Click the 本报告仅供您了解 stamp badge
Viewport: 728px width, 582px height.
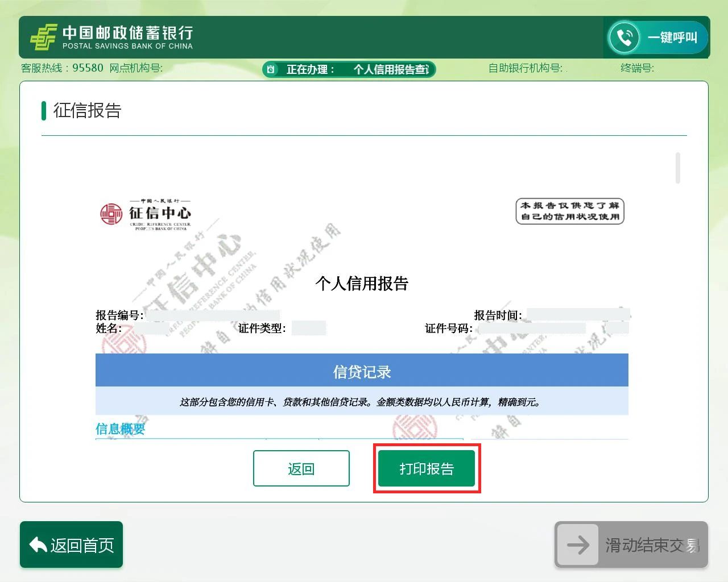point(569,211)
